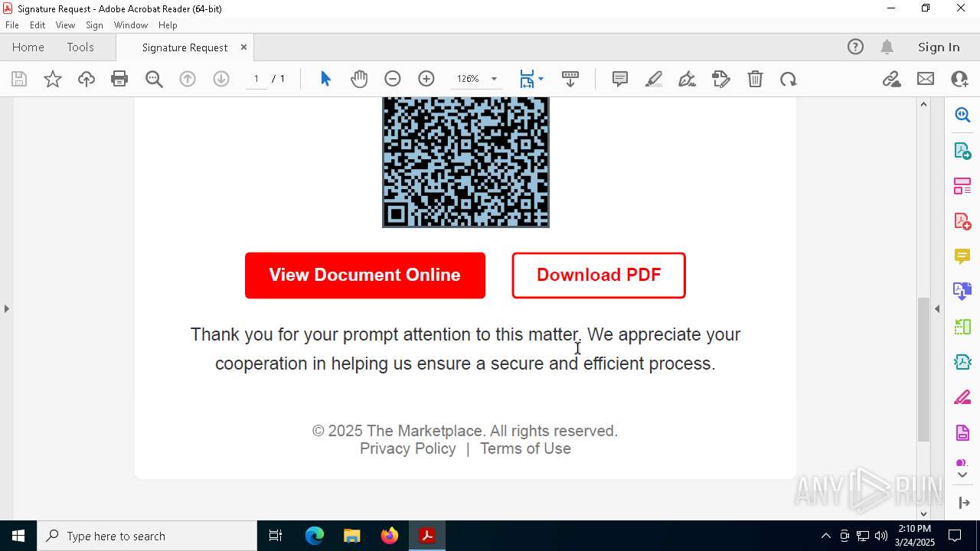This screenshot has height=551, width=980.
Task: Open the Privacy Policy link
Action: coord(408,448)
